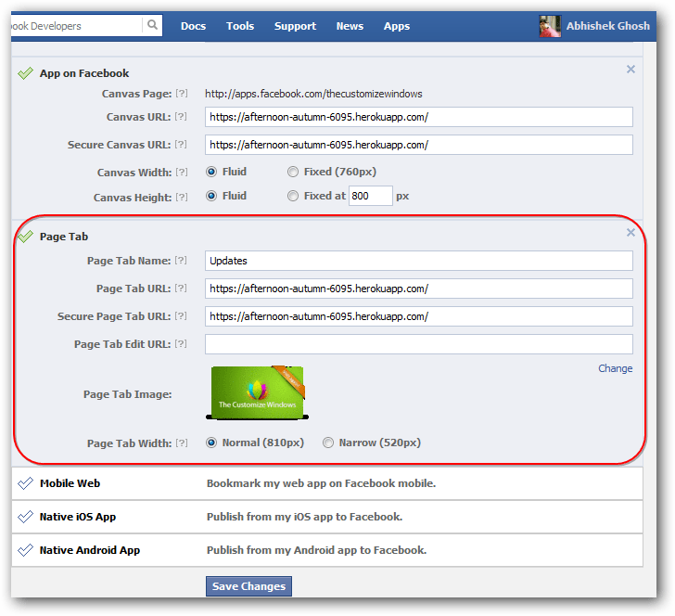This screenshot has height=616, width=675.
Task: Click the Page Tab URL field
Action: point(419,289)
